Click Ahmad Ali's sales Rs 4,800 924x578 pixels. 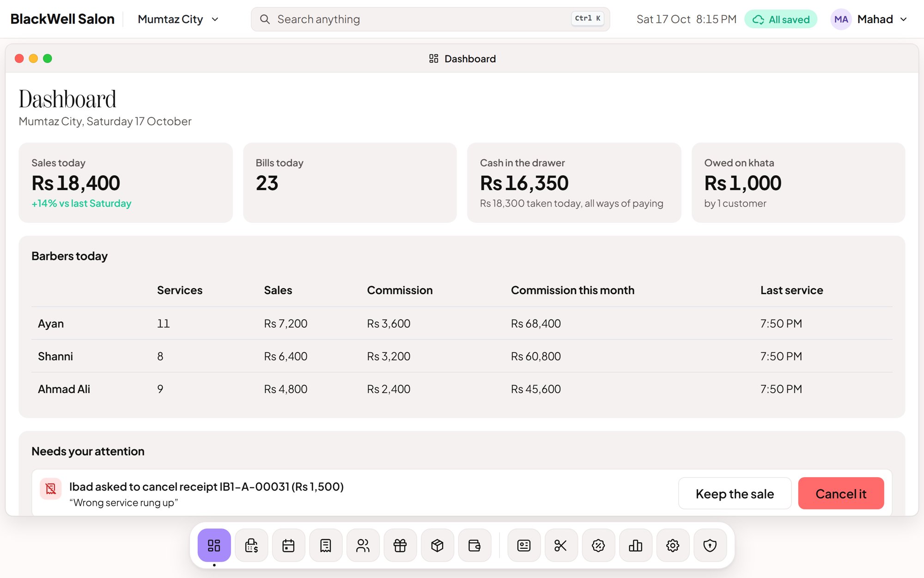pyautogui.click(x=286, y=389)
